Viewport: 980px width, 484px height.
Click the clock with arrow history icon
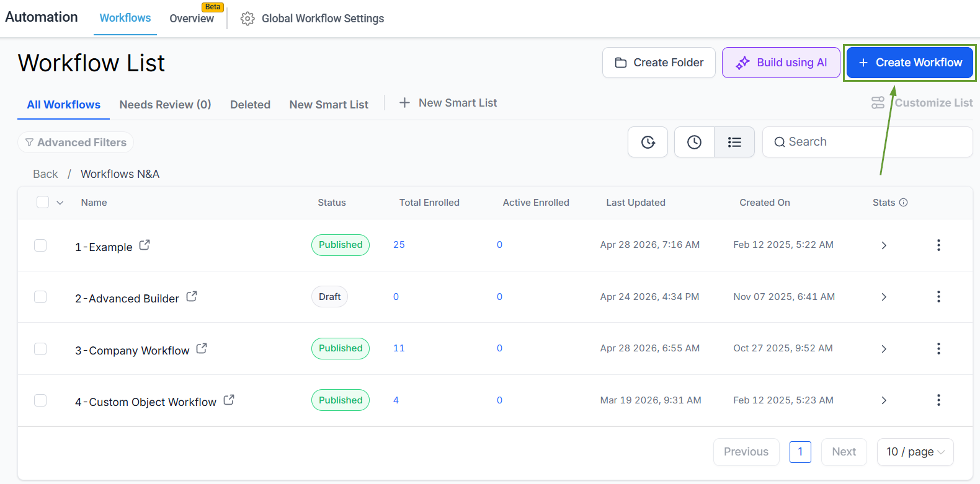pos(648,142)
